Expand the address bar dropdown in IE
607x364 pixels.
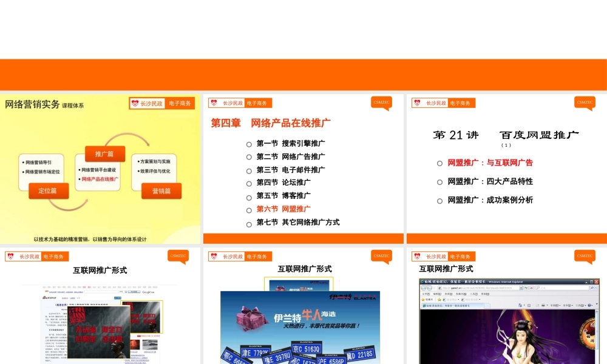point(521,288)
